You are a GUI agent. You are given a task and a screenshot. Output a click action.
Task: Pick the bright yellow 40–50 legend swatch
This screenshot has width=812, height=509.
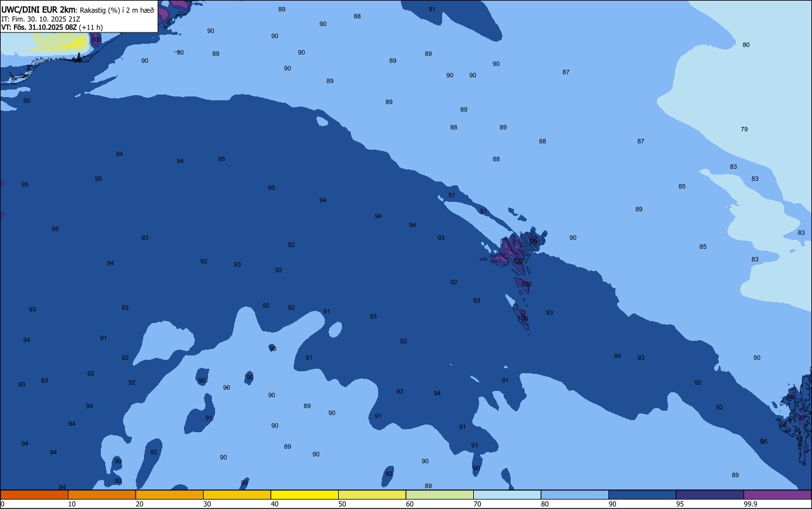click(304, 494)
